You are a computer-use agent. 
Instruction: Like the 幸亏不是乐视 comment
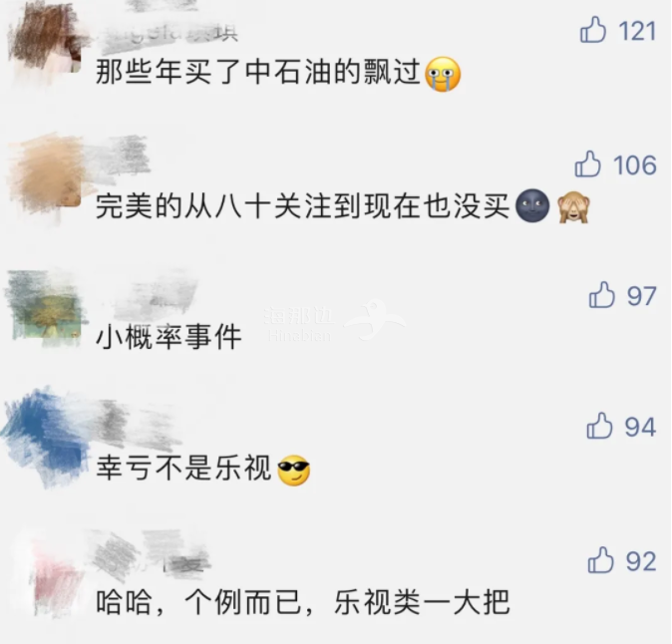tap(599, 426)
